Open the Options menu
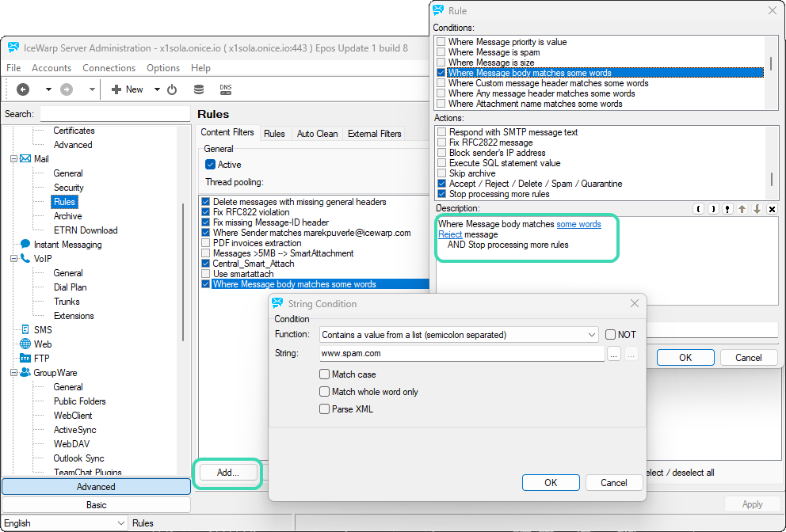The width and height of the screenshot is (786, 532). 163,67
